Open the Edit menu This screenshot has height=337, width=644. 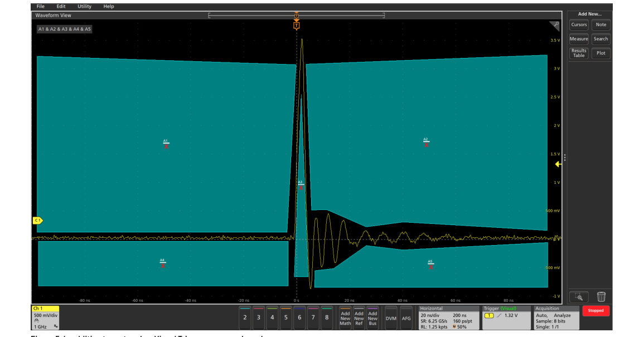[61, 7]
